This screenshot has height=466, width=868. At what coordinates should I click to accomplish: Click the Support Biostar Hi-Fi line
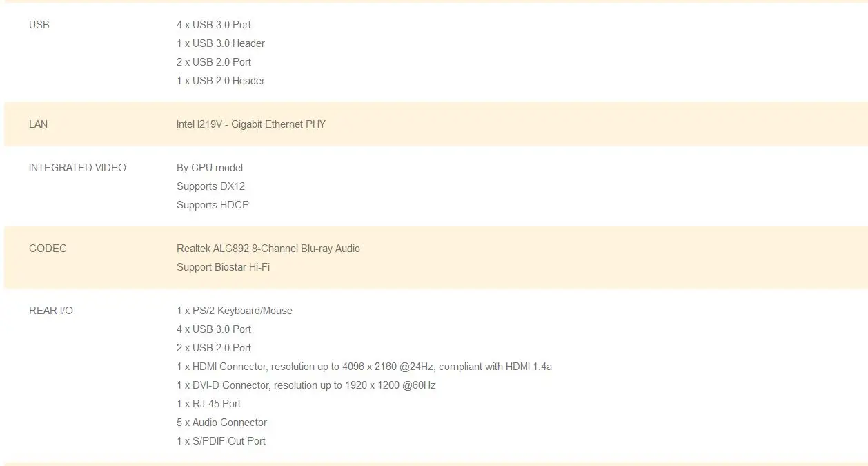click(223, 267)
